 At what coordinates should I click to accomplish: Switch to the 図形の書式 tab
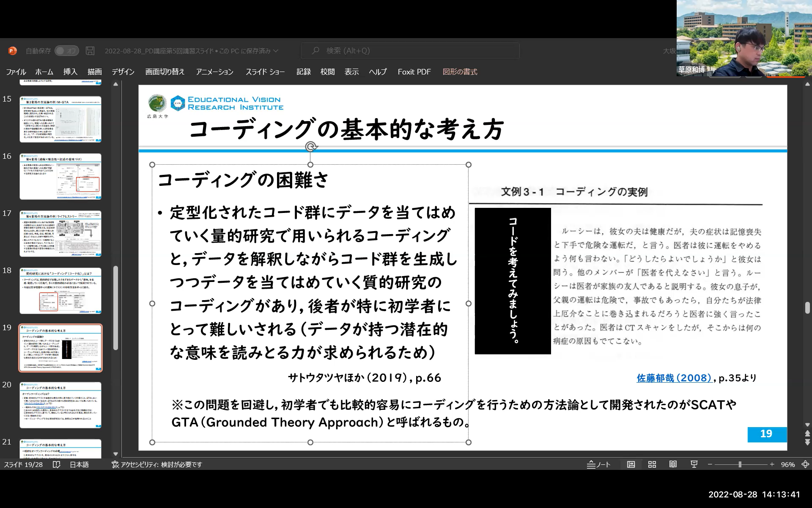pyautogui.click(x=460, y=72)
